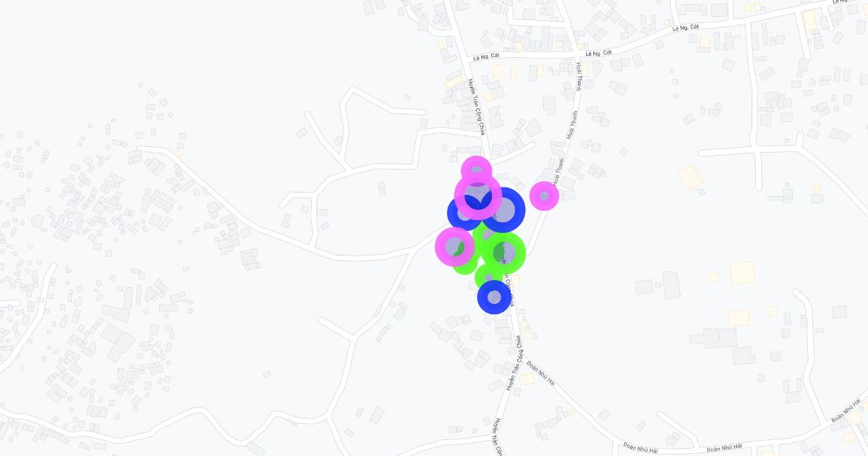Viewport: 868px width, 456px height.
Task: Click the isolated pink marker on Hoài Thanh
Action: point(544,196)
